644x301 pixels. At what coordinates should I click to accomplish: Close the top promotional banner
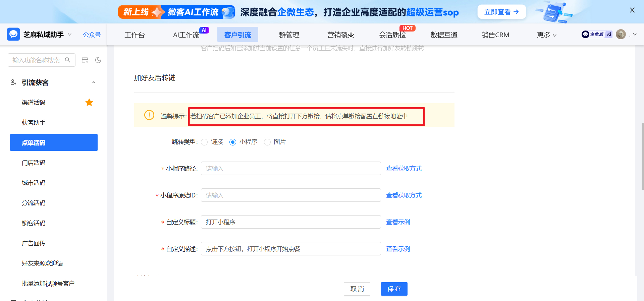point(632,10)
